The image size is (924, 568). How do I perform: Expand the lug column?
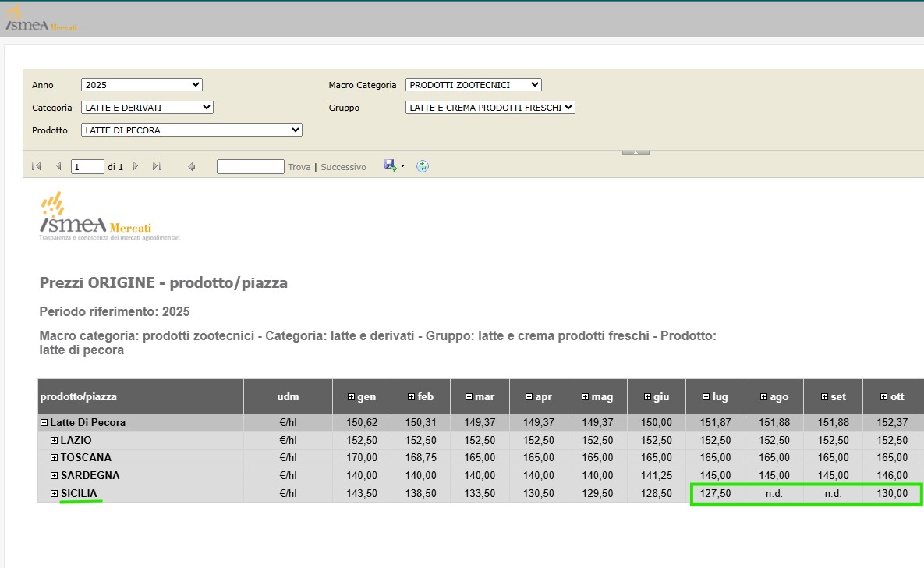click(706, 397)
